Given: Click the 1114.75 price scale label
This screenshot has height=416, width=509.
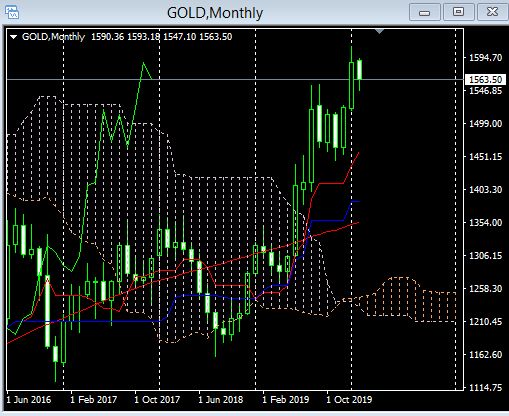Looking at the screenshot, I should [485, 388].
